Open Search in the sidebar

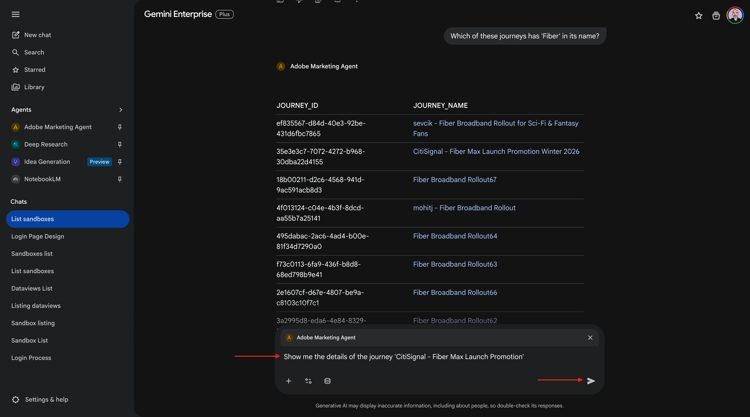[x=28, y=52]
